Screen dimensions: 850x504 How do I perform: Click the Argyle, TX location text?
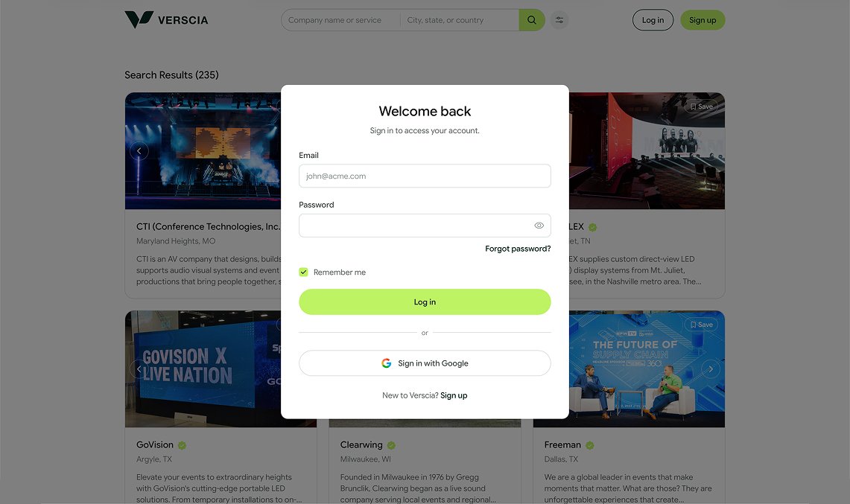(x=154, y=459)
